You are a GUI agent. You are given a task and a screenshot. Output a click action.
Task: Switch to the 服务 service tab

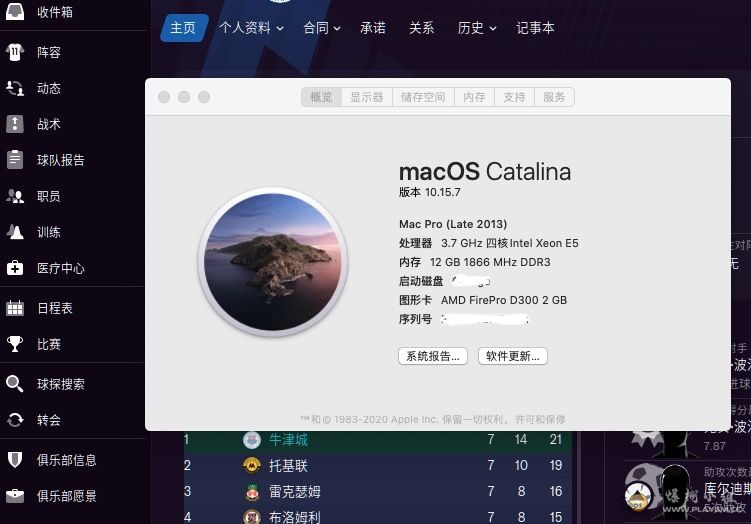[554, 97]
